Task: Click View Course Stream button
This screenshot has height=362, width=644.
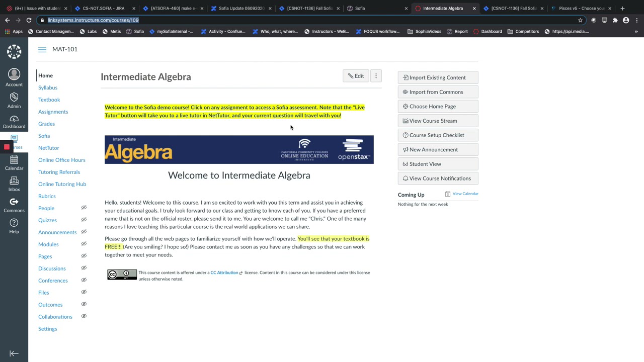Action: 438,121
